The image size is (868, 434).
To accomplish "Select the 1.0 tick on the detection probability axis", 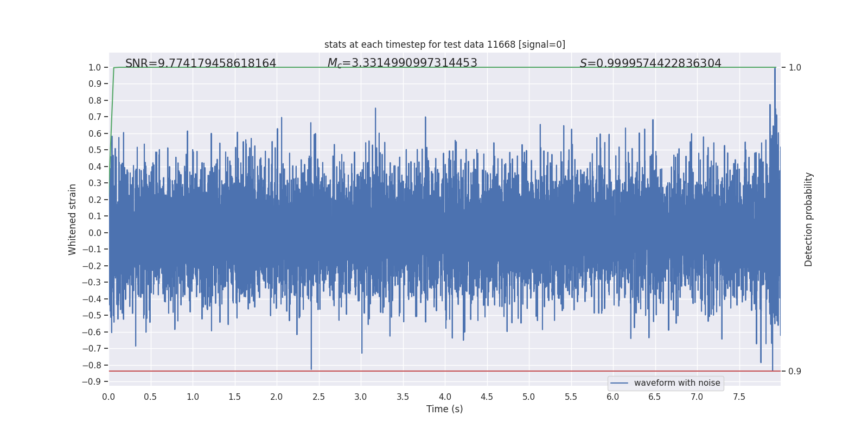I will coord(795,67).
